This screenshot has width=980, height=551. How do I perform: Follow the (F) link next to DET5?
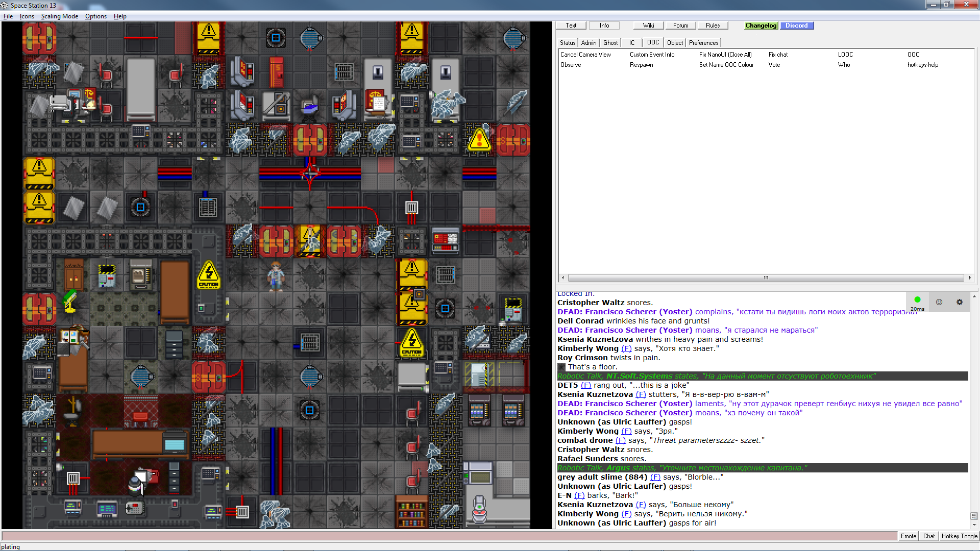[x=585, y=385]
